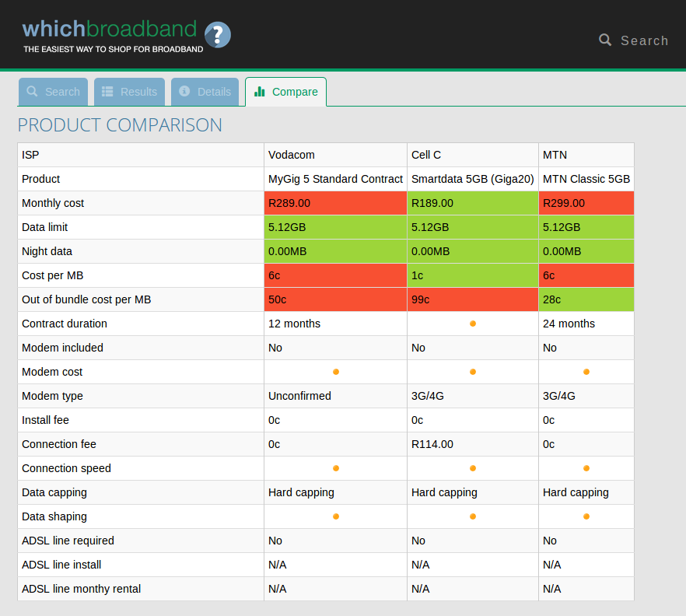Click the Search text in the top header
686x616 pixels.
[x=644, y=40]
